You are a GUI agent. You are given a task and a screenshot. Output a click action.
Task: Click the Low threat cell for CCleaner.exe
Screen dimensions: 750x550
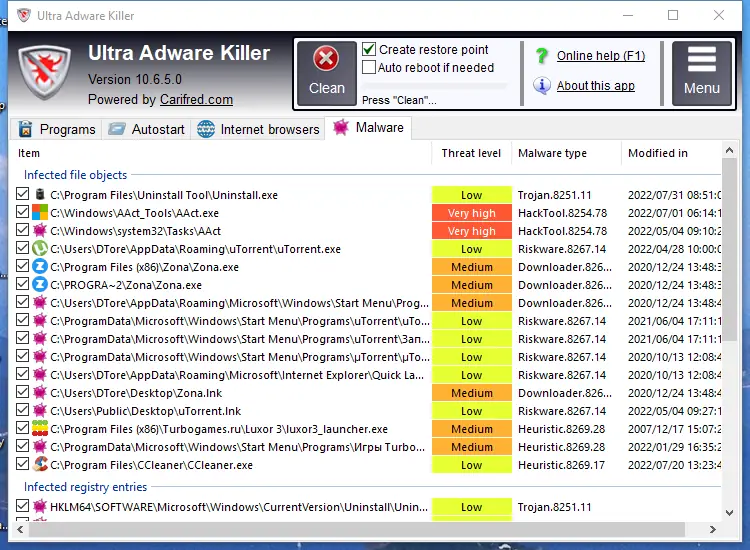coord(472,465)
